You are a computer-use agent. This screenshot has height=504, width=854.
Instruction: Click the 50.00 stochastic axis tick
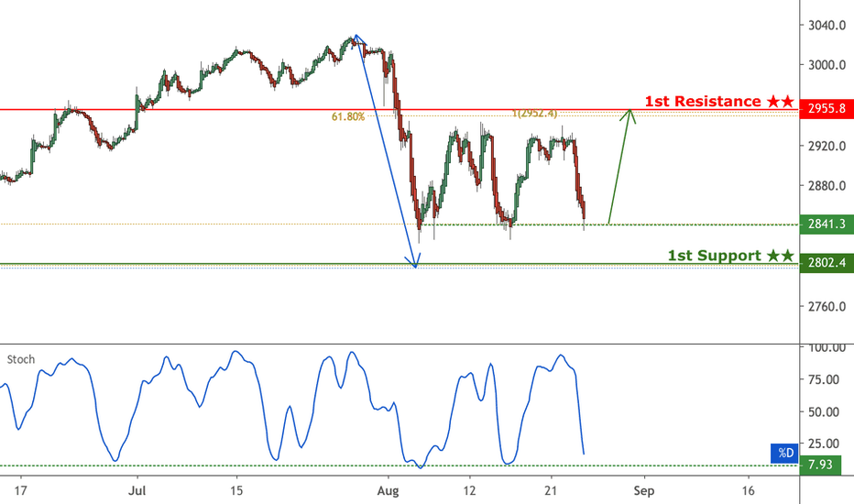(x=824, y=412)
